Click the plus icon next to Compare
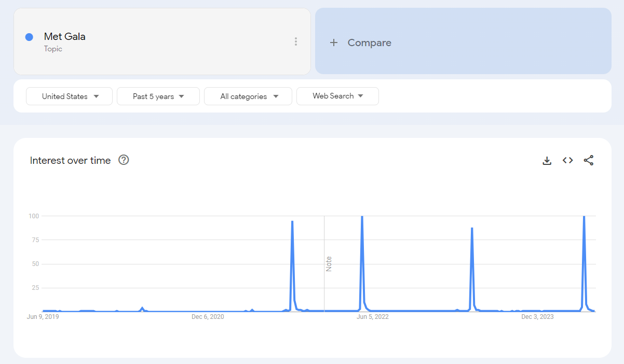The height and width of the screenshot is (364, 624). pyautogui.click(x=334, y=43)
